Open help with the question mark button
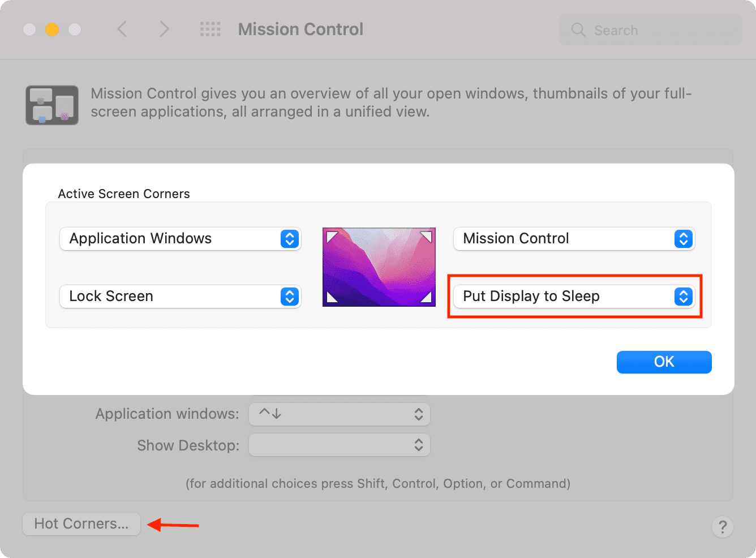Screen dimensions: 756x558 723,527
